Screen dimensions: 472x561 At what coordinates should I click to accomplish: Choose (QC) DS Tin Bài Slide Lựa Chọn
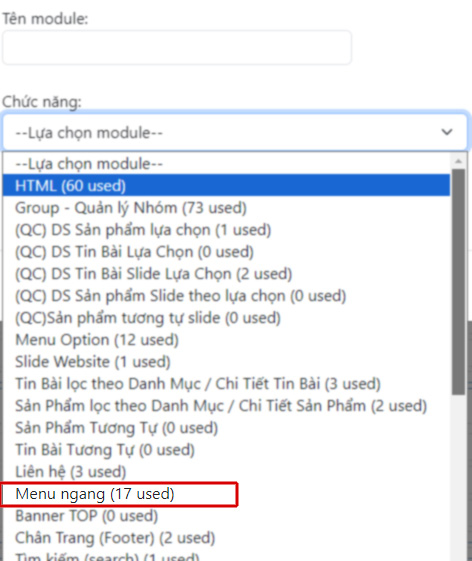pyautogui.click(x=226, y=274)
